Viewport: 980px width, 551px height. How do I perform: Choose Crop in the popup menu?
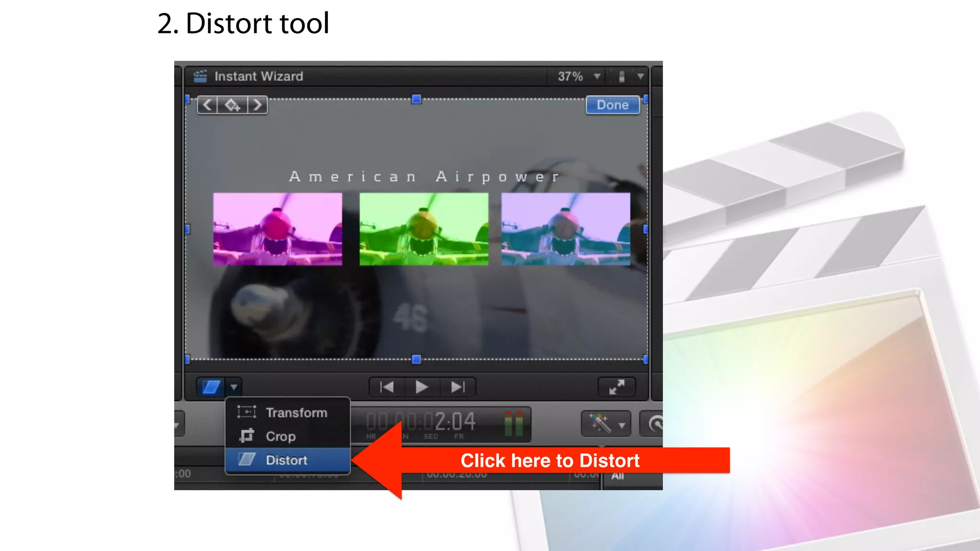coord(288,436)
